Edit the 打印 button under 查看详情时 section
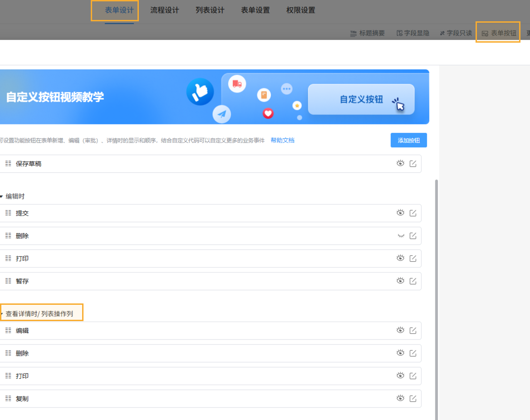 (413, 376)
